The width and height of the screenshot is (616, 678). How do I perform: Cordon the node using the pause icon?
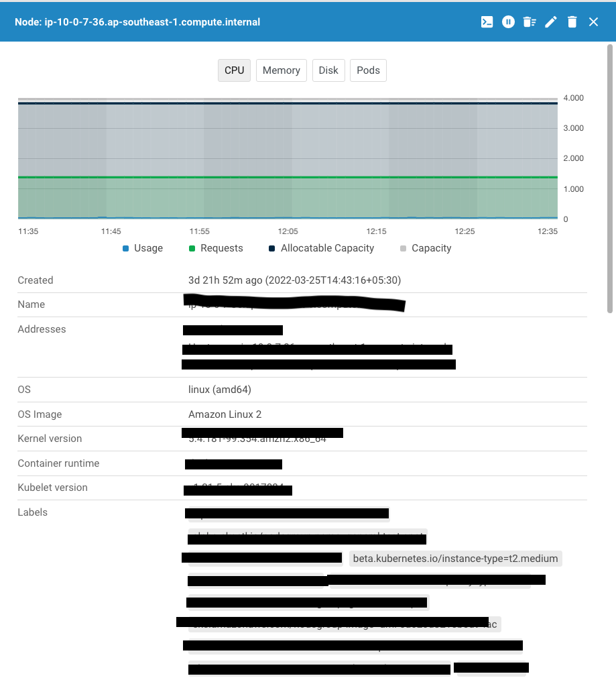[508, 21]
